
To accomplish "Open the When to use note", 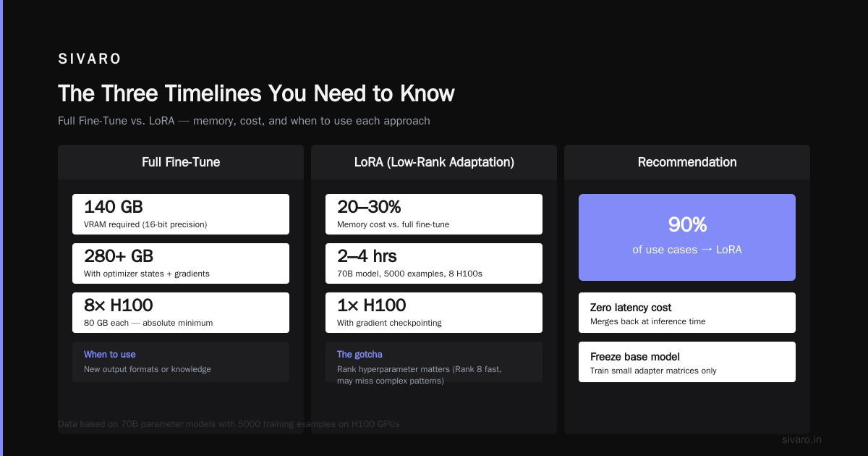I will 181,362.
